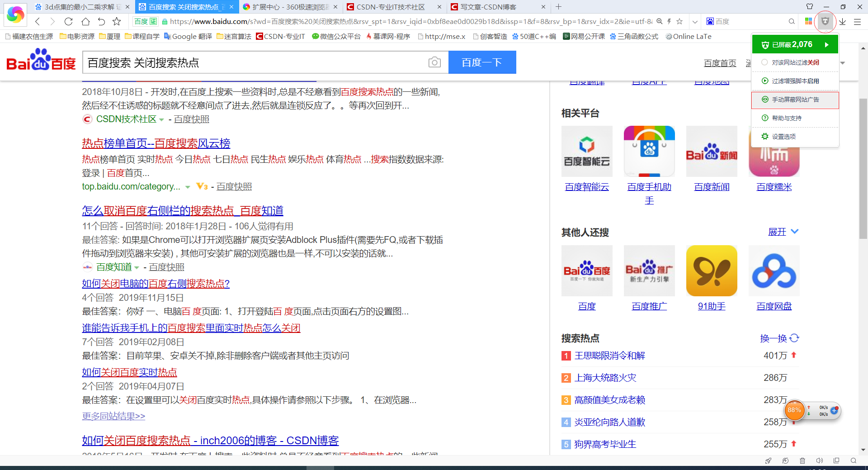The height and width of the screenshot is (470, 868).
Task: Select 手动屏蔽网站广告 menu item
Action: pos(795,100)
